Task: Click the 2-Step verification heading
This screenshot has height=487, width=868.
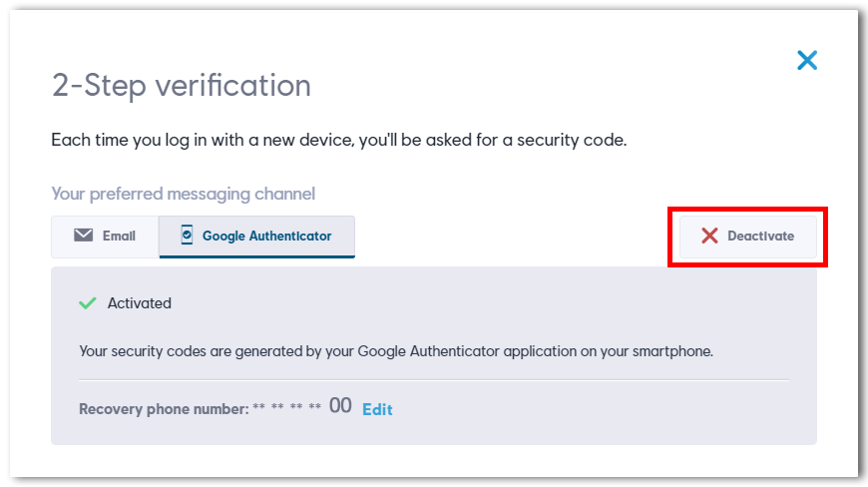Action: (x=182, y=86)
